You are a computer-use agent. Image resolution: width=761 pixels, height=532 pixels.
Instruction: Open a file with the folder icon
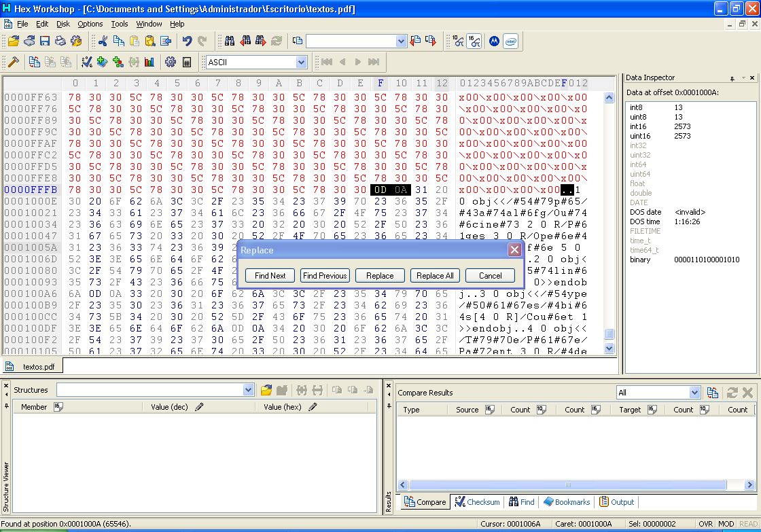tap(14, 41)
